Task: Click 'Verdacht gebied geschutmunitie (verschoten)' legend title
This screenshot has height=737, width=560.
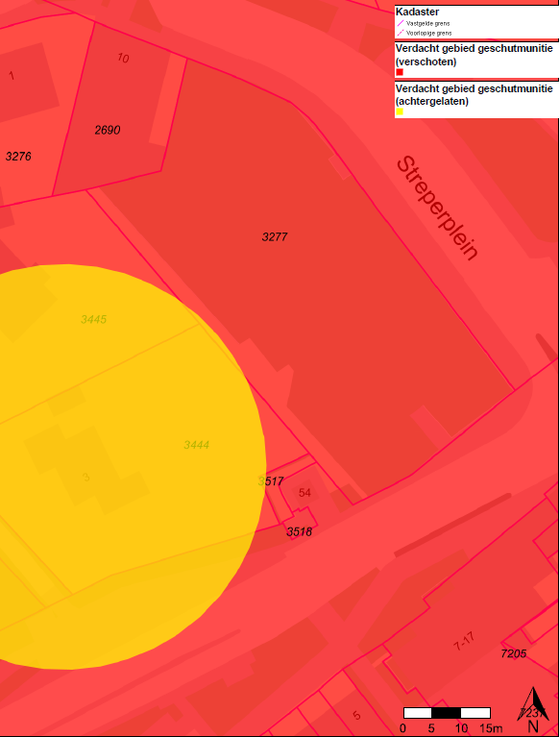Action: pyautogui.click(x=474, y=55)
